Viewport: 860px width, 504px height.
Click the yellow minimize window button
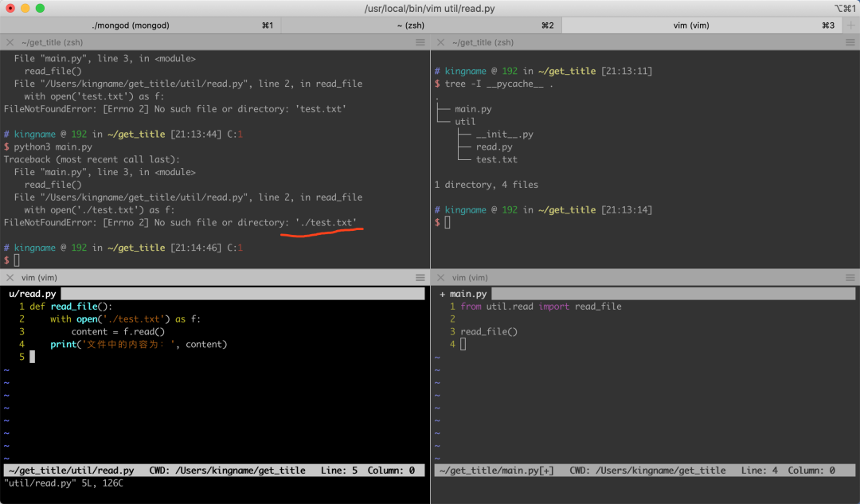(x=25, y=8)
